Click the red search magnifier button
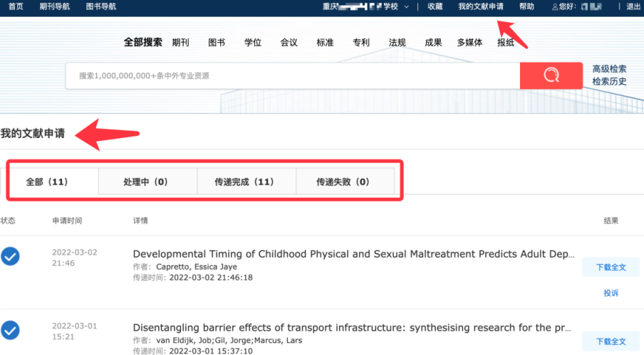 (x=551, y=75)
